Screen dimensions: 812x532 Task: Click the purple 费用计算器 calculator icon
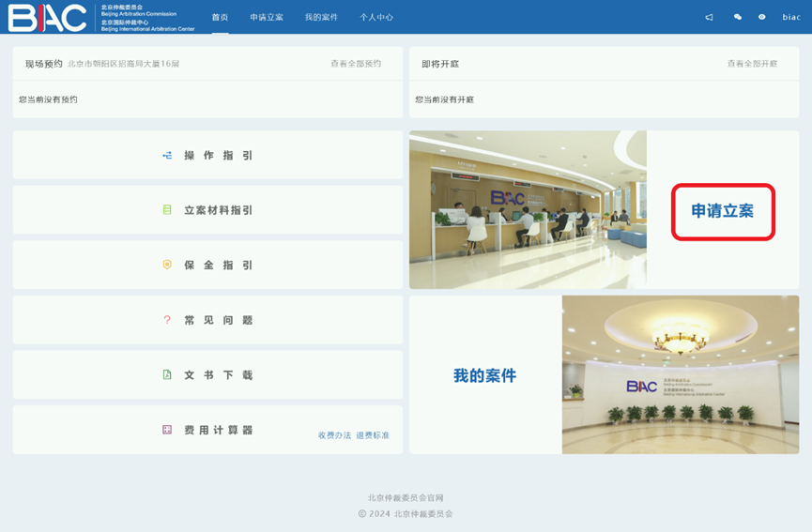click(x=167, y=430)
